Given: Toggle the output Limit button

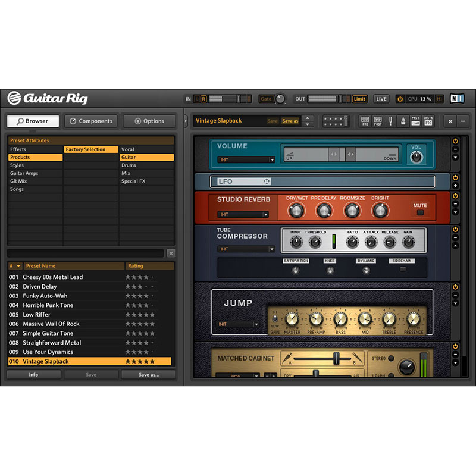Looking at the screenshot, I should click(359, 99).
